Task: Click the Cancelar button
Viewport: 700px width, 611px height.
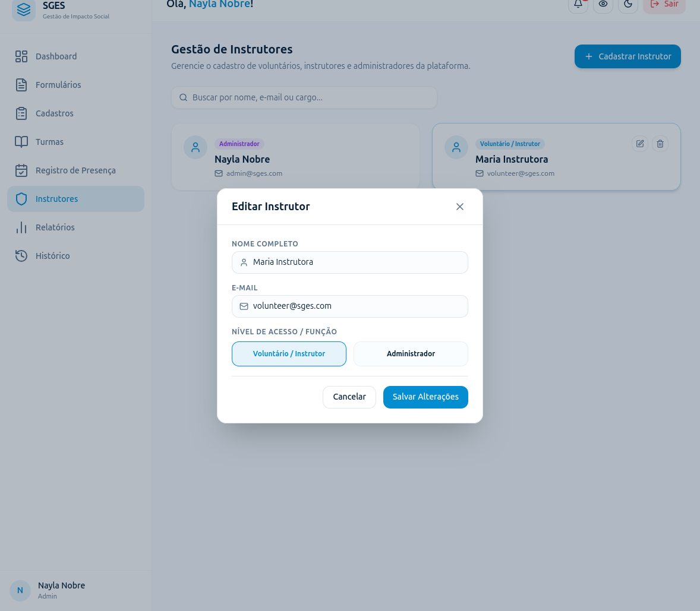Action: click(x=349, y=397)
